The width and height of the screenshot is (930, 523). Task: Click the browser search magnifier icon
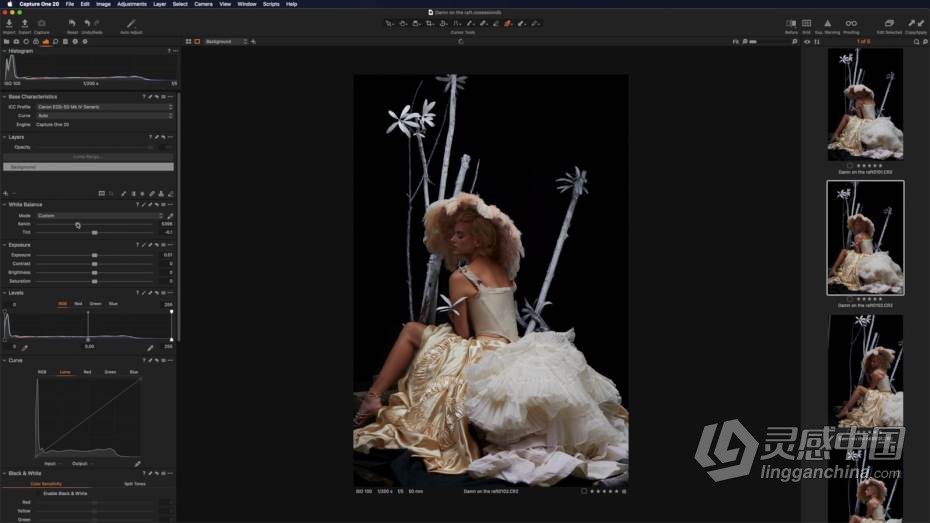tap(916, 42)
